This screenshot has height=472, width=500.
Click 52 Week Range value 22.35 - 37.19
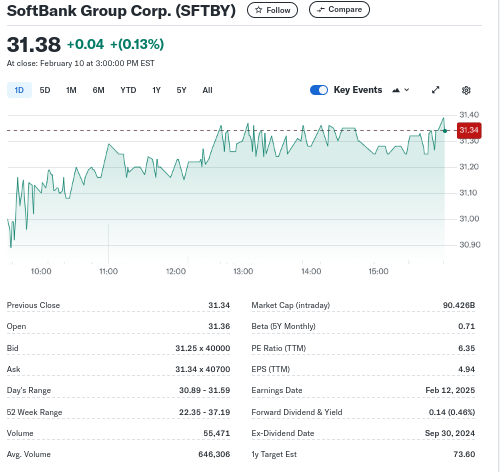204,412
